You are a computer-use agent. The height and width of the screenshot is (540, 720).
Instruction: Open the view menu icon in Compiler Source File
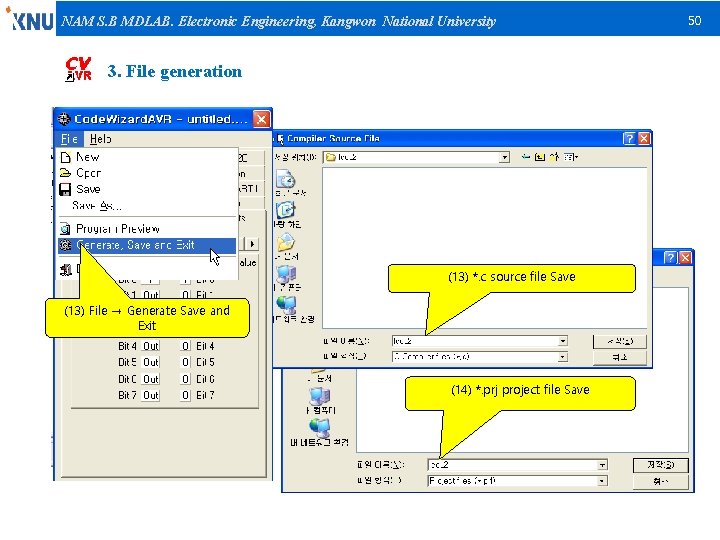[570, 157]
